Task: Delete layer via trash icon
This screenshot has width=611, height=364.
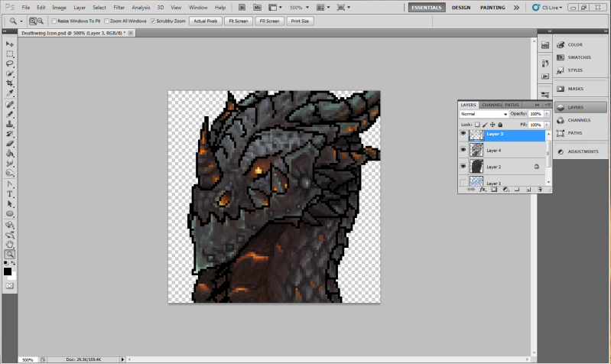Action: 540,190
